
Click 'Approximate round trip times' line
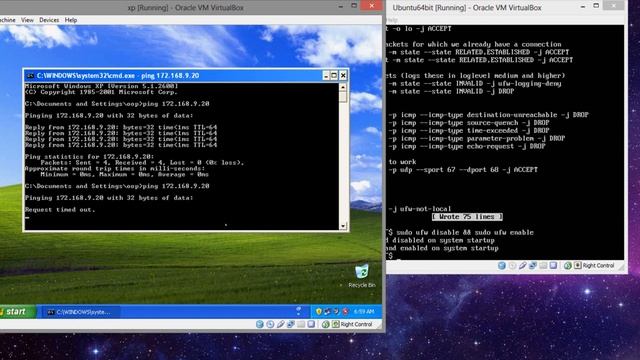click(x=115, y=169)
